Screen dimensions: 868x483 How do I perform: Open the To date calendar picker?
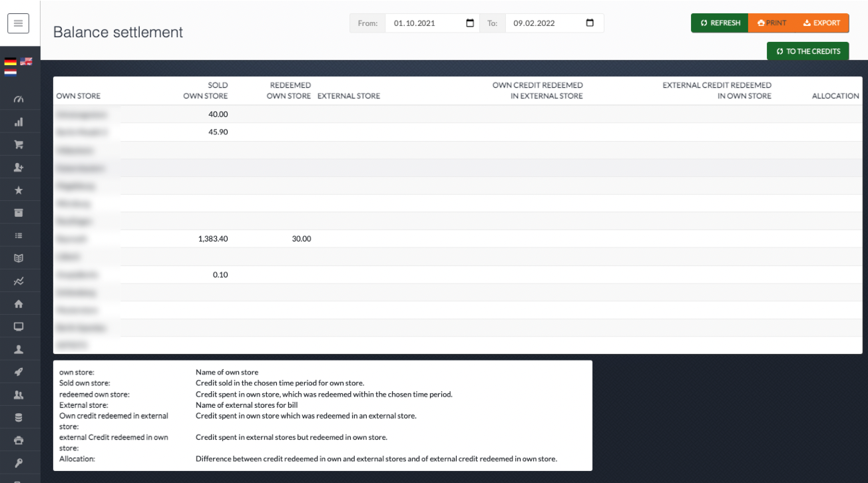coord(589,23)
